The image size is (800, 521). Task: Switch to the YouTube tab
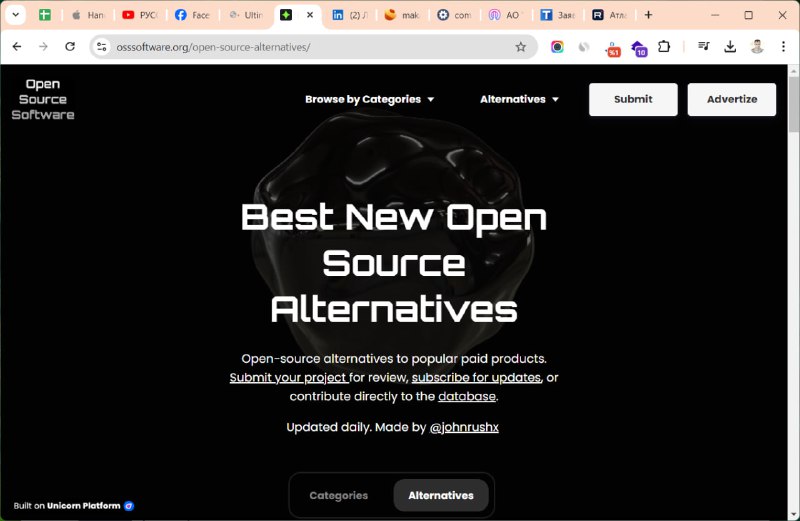tap(140, 15)
